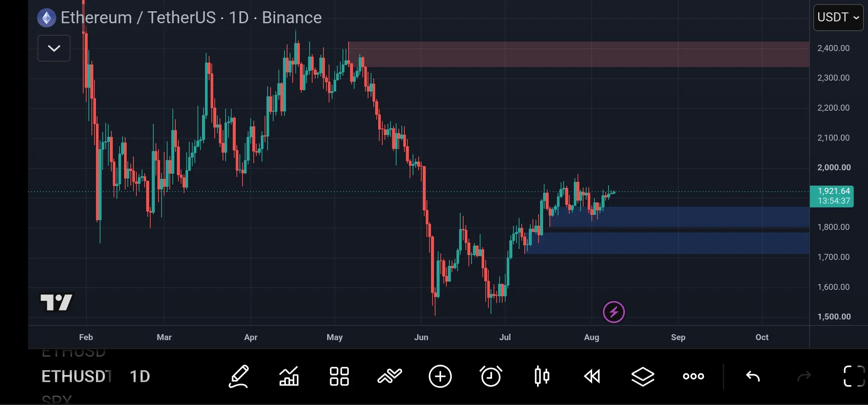
Task: Open the USDT currency dropdown
Action: (x=838, y=17)
